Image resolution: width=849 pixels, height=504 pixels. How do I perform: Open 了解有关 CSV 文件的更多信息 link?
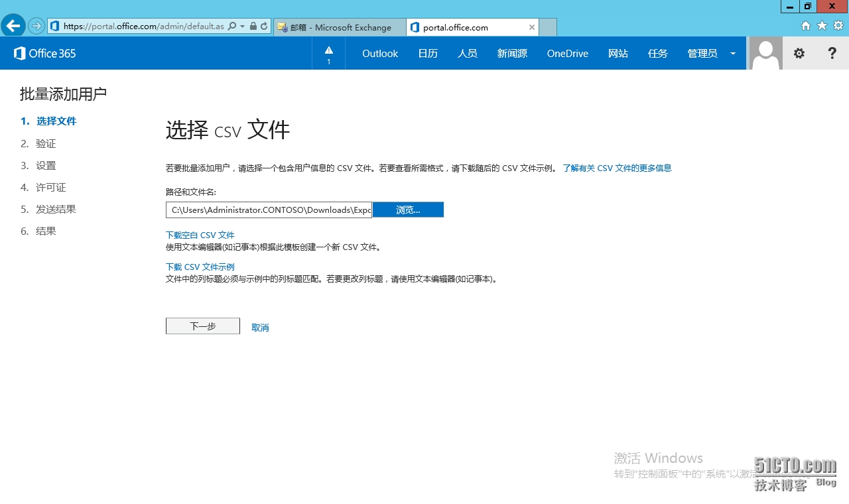pos(617,168)
